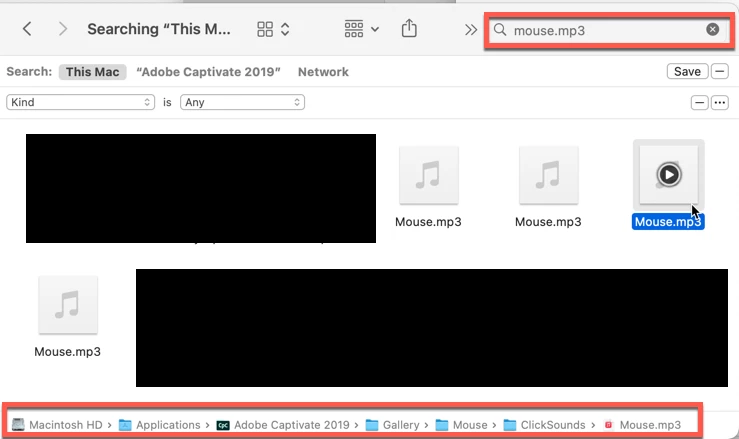The height and width of the screenshot is (439, 739).
Task: Click the magnifying glass search icon
Action: pos(500,30)
